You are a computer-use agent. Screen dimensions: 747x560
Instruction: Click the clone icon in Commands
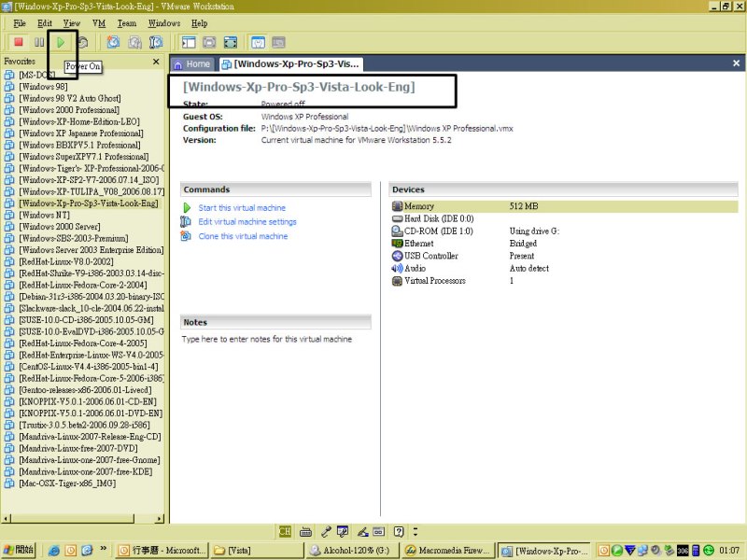coord(186,236)
